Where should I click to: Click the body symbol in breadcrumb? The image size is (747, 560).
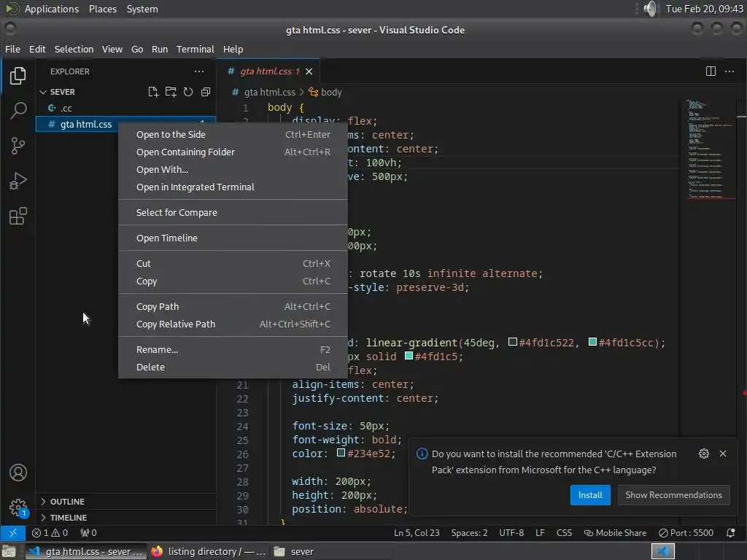click(325, 93)
